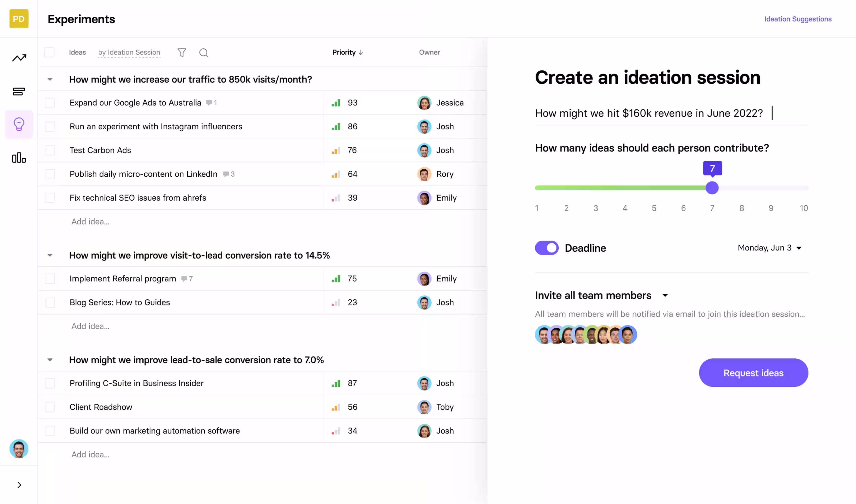Open Invite all team members dropdown
The height and width of the screenshot is (504, 856).
[665, 295]
